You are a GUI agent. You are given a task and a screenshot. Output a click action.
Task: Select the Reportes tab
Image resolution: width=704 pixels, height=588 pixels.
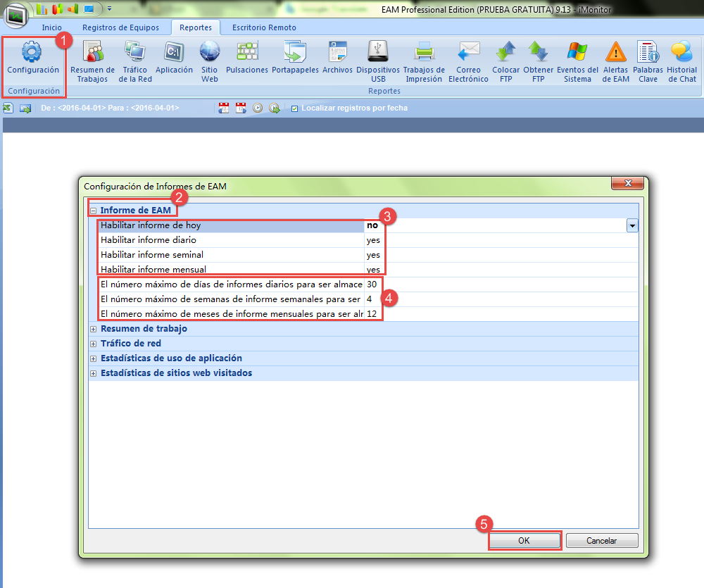pyautogui.click(x=196, y=27)
